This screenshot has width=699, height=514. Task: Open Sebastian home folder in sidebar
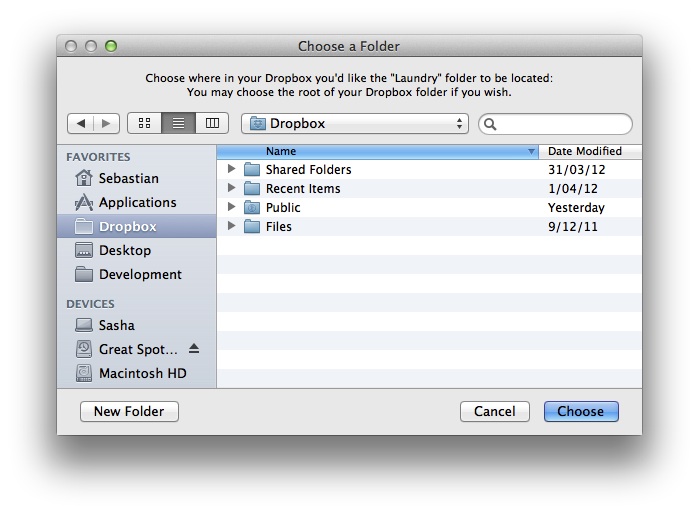128,178
